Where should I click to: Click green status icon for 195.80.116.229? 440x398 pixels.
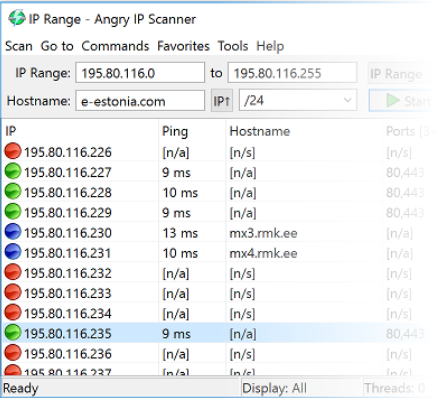pyautogui.click(x=13, y=211)
